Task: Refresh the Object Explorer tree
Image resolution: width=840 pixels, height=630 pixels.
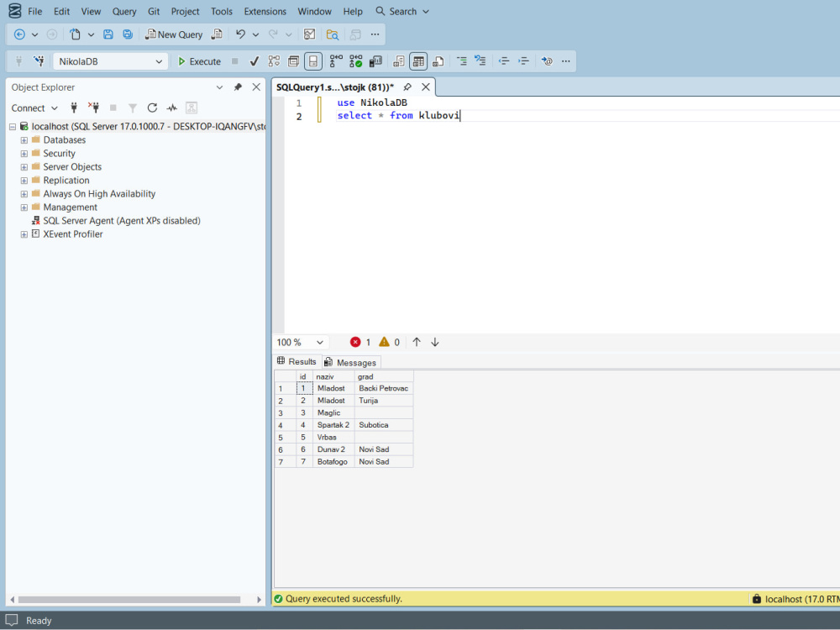Action: click(152, 108)
